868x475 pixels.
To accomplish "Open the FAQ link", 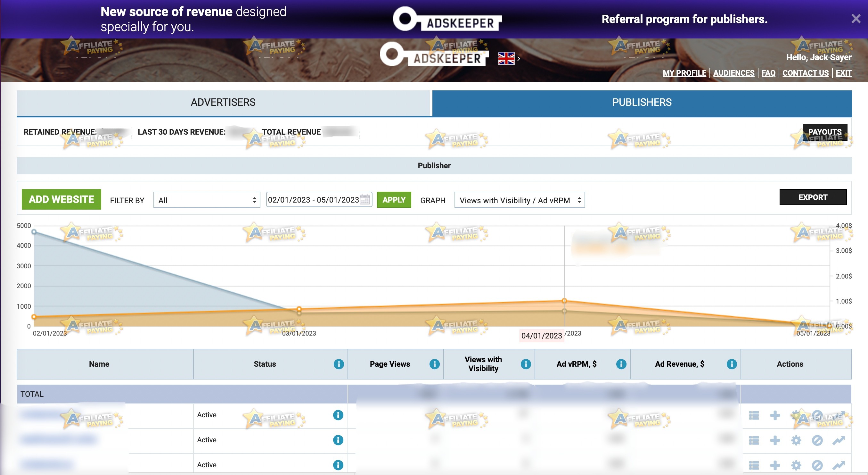I will tap(768, 73).
